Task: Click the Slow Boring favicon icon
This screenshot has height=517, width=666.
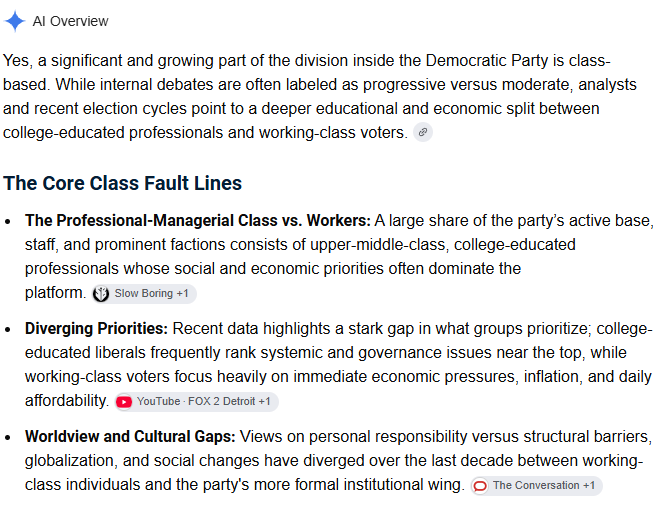Action: (101, 294)
